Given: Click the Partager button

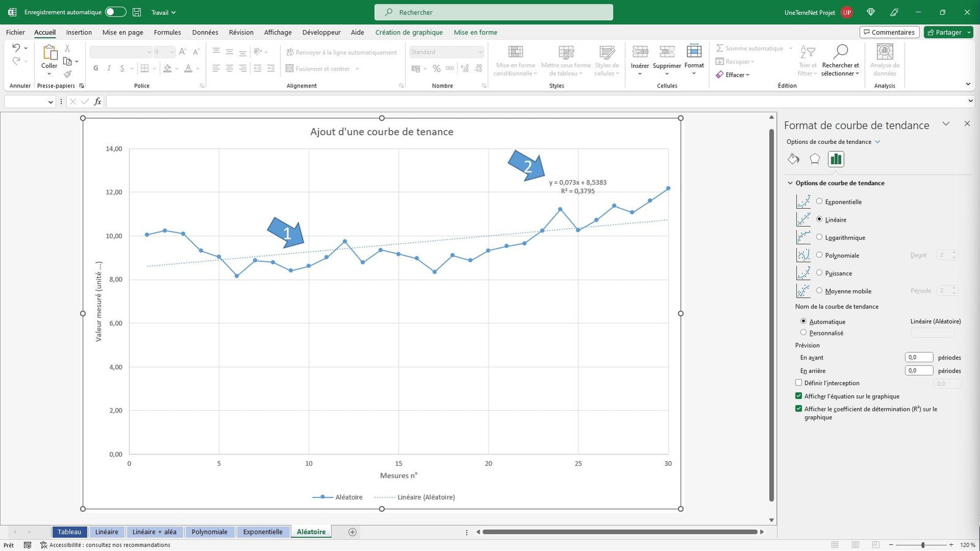Looking at the screenshot, I should 948,32.
